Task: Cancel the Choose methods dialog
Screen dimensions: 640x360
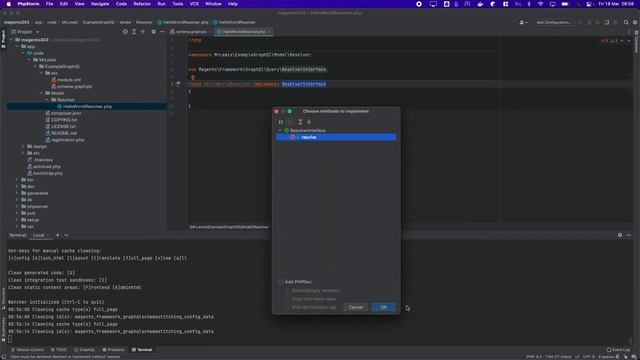Action: [356, 307]
